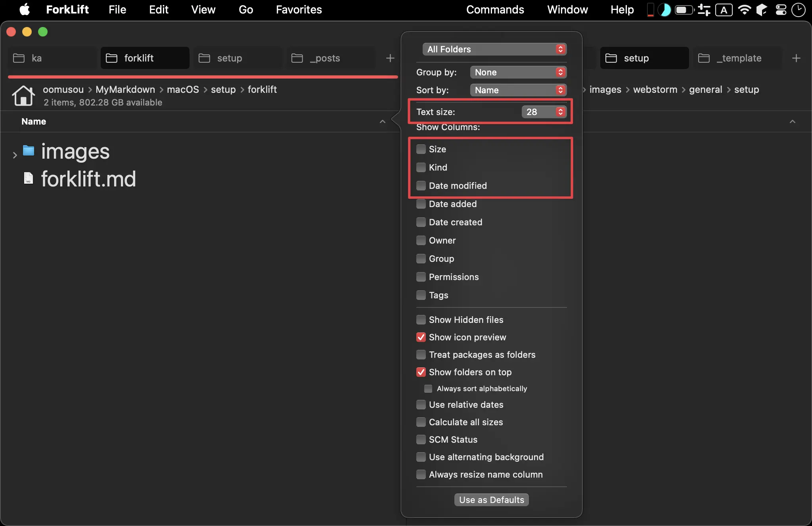Open the Help menu
Screen dimensions: 812x526
[622, 10]
